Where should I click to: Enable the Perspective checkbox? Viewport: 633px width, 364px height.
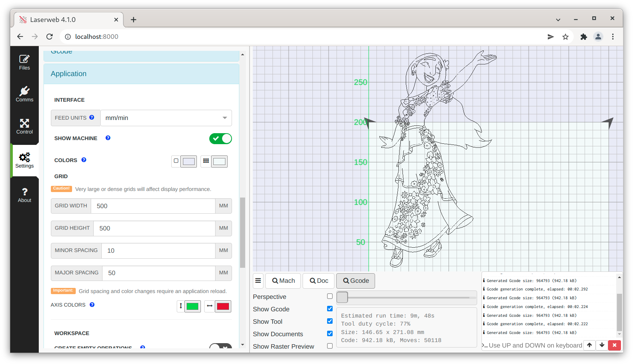[x=330, y=296]
